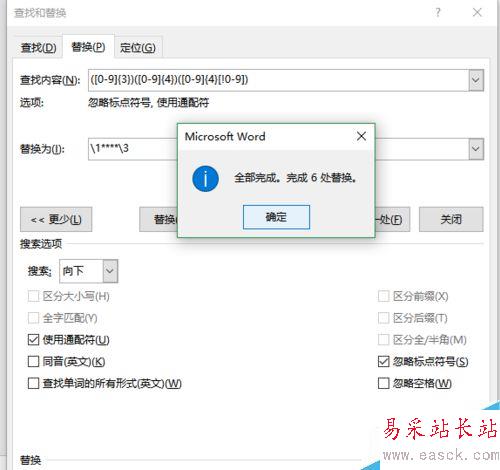
Task: Click the 查找内容 input field
Action: (278, 80)
